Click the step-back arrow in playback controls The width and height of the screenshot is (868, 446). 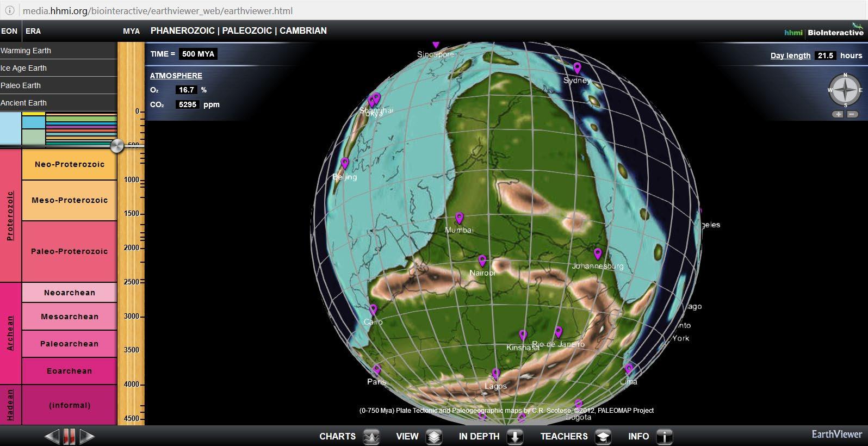[52, 436]
